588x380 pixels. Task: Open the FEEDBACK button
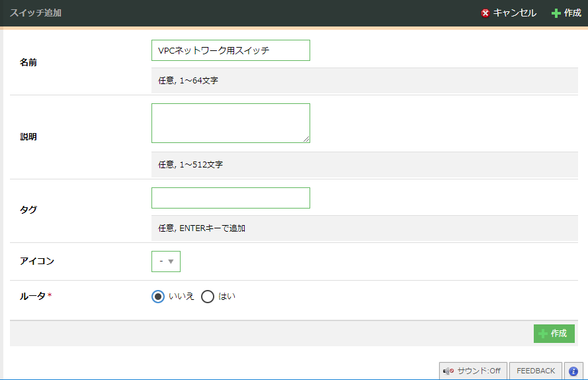point(536,371)
